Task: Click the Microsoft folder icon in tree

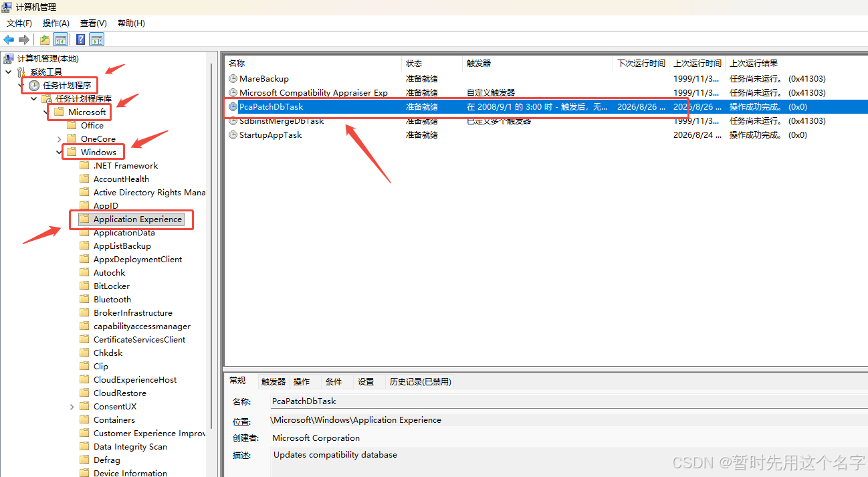Action: click(x=59, y=112)
